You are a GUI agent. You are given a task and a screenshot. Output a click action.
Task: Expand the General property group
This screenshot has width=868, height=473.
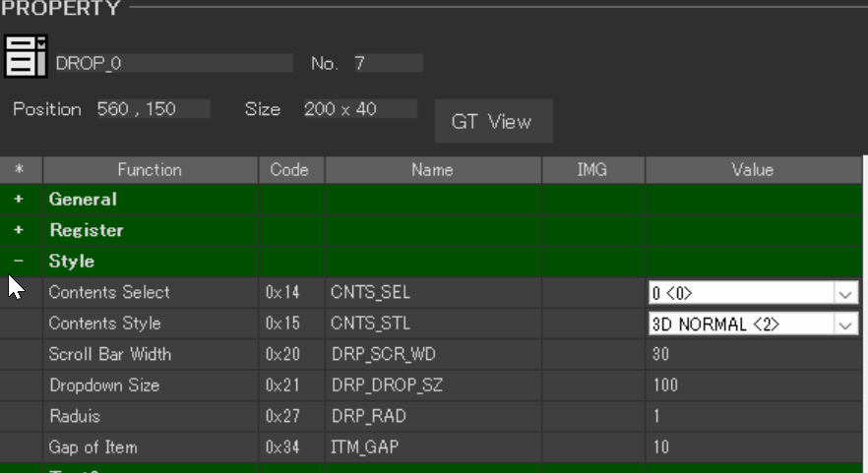tap(19, 200)
